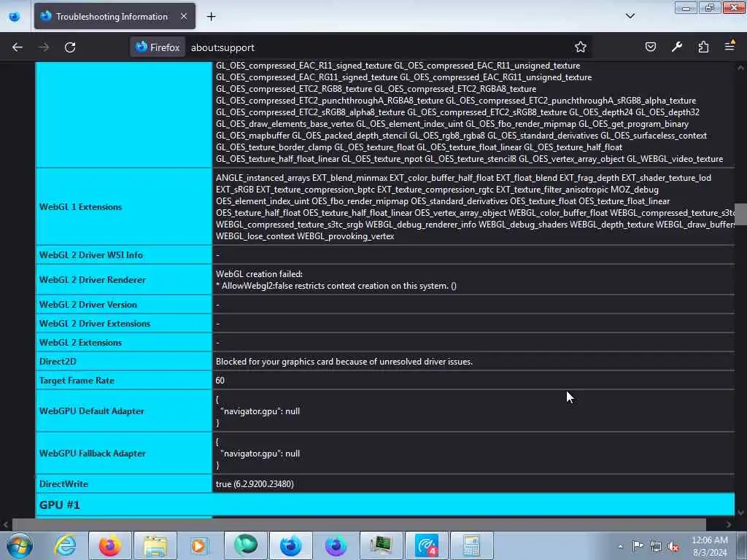
Task: Select the WebGL 2 Driver WSI Info label
Action: coord(91,254)
